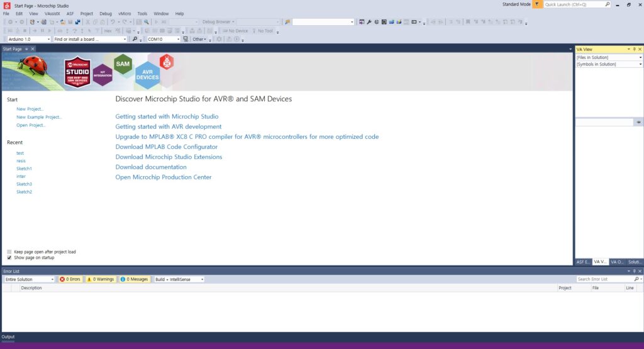
Task: Click the Find in Files toolbar icon
Action: tap(146, 22)
